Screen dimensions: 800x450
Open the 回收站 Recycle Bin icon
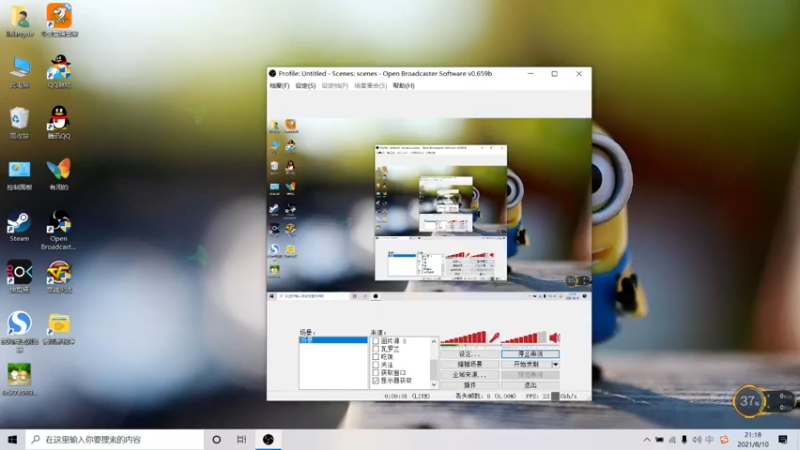[19, 123]
